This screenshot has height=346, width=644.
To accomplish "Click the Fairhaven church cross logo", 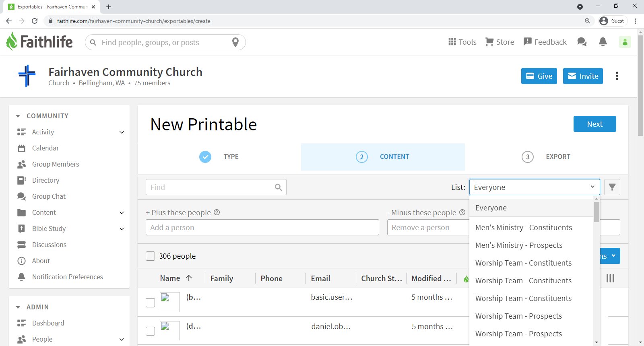I will pyautogui.click(x=27, y=76).
